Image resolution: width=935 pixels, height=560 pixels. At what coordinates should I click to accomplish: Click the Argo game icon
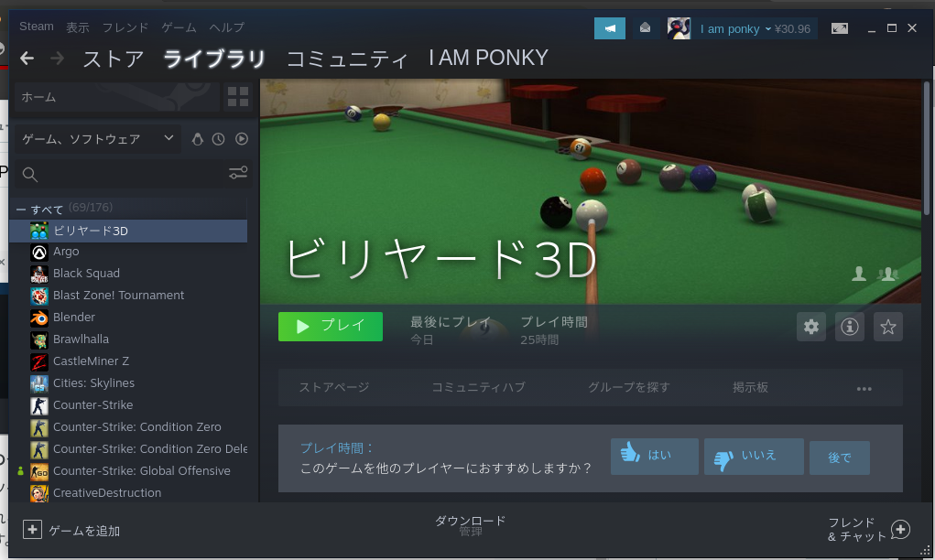39,253
